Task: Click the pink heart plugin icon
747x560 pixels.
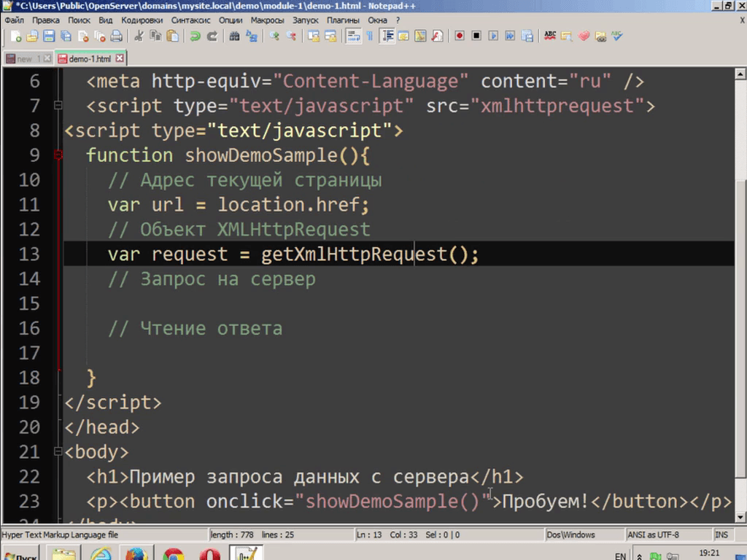Action: 584,36
